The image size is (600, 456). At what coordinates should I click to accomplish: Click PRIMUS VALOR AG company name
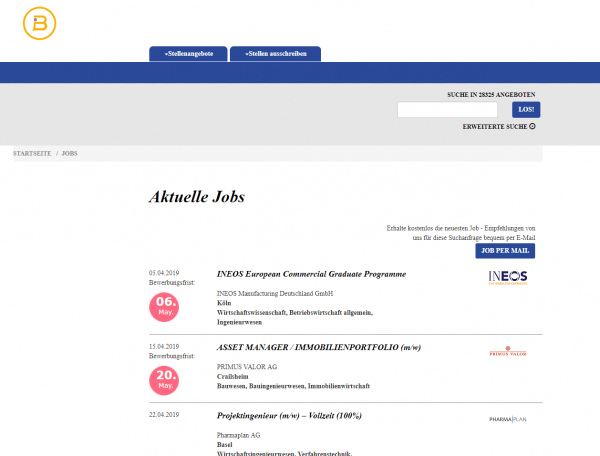tap(247, 367)
